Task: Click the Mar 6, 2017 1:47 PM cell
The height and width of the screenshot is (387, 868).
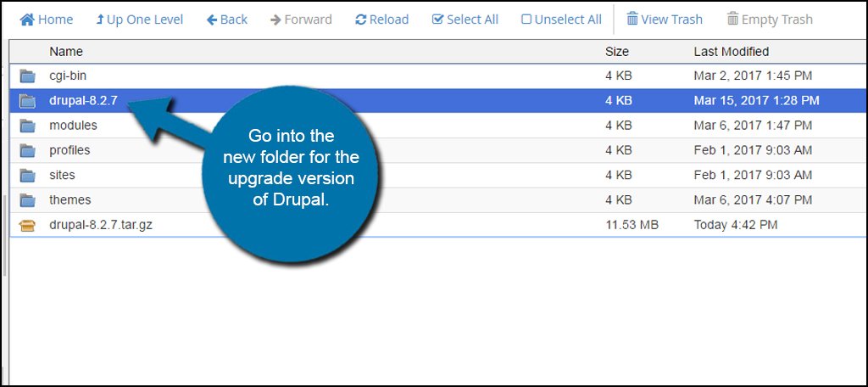Action: (753, 126)
